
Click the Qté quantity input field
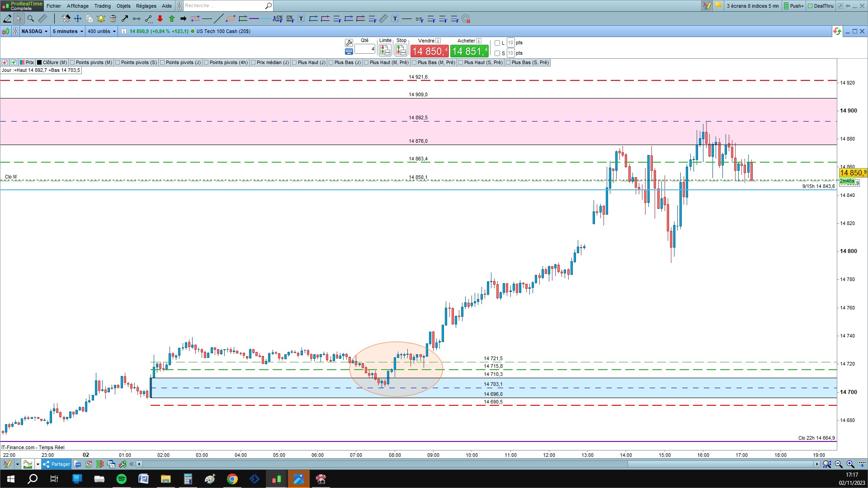(x=364, y=49)
